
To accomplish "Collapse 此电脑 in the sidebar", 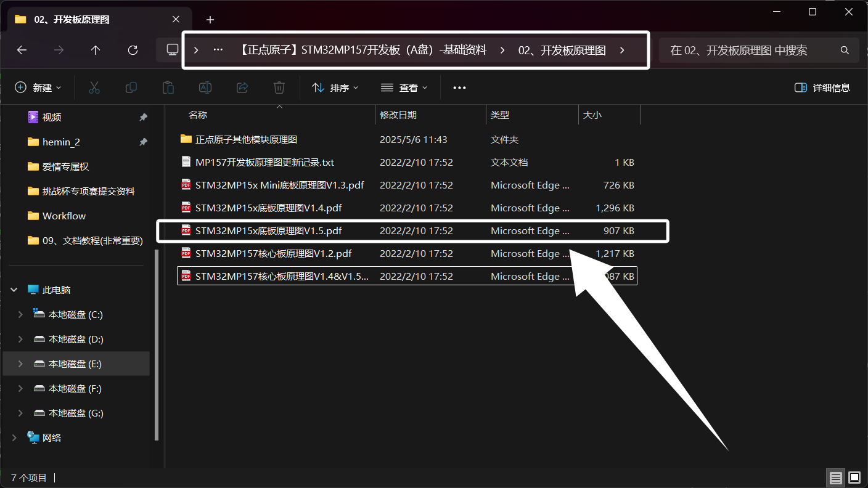I will click(x=14, y=289).
